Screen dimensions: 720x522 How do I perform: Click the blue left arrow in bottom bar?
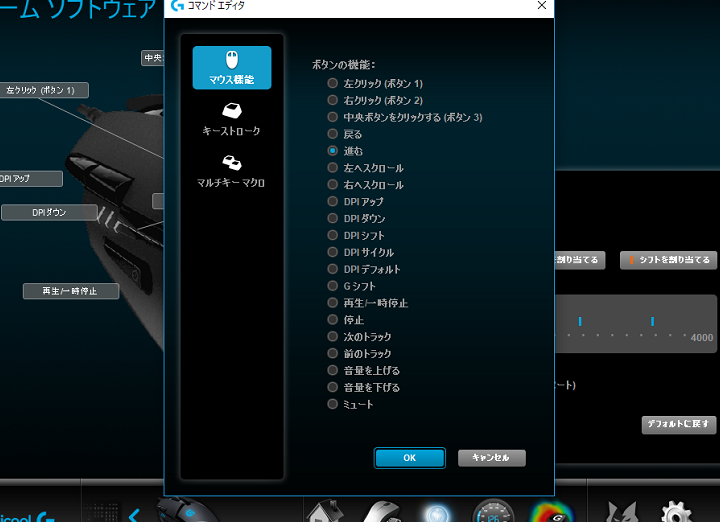point(133,514)
